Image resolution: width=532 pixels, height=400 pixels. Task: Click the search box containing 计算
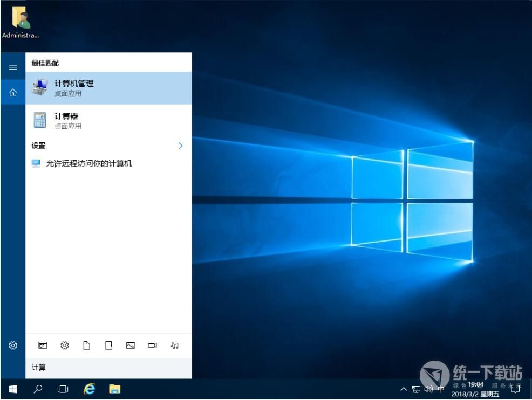click(x=108, y=368)
